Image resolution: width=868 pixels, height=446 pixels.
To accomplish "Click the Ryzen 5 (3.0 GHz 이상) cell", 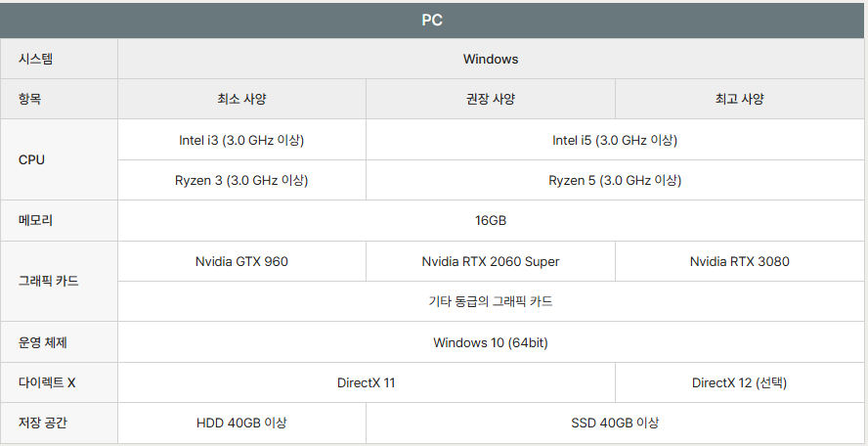I will point(615,180).
